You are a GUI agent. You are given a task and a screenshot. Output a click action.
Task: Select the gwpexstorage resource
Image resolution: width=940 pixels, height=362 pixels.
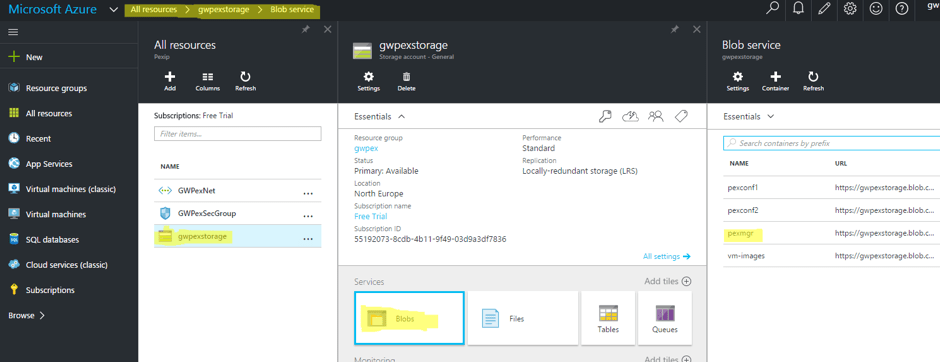pyautogui.click(x=237, y=237)
